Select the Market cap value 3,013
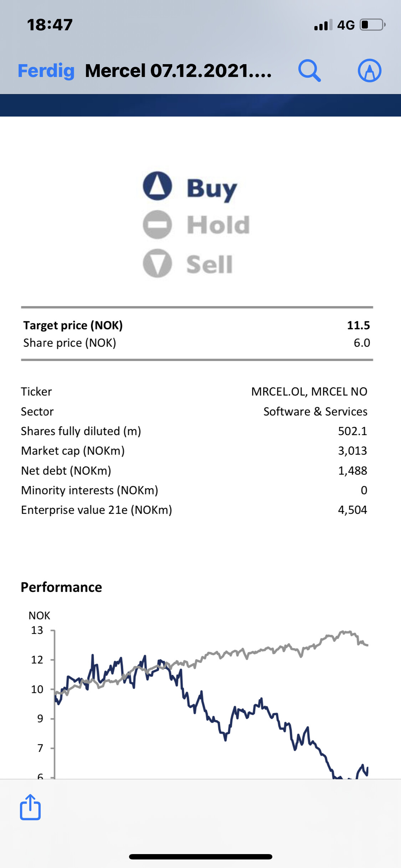 (x=352, y=451)
